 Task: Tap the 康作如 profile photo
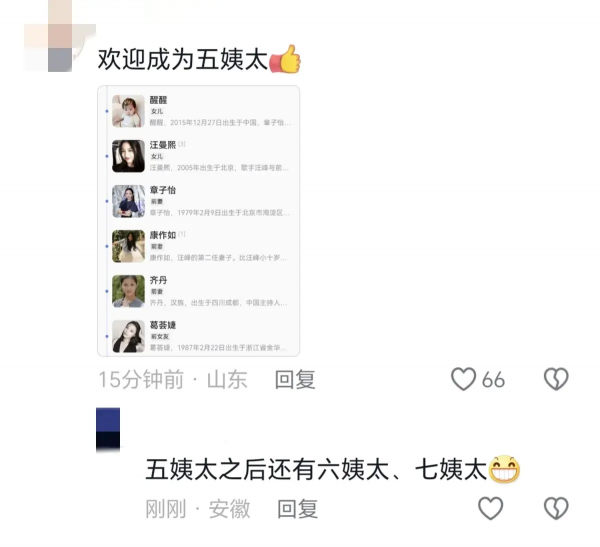coord(128,246)
